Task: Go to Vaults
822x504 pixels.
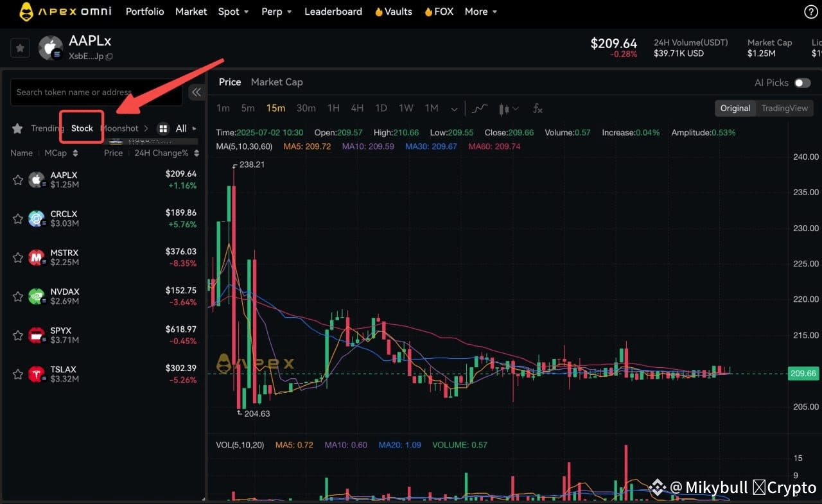Action: [394, 12]
